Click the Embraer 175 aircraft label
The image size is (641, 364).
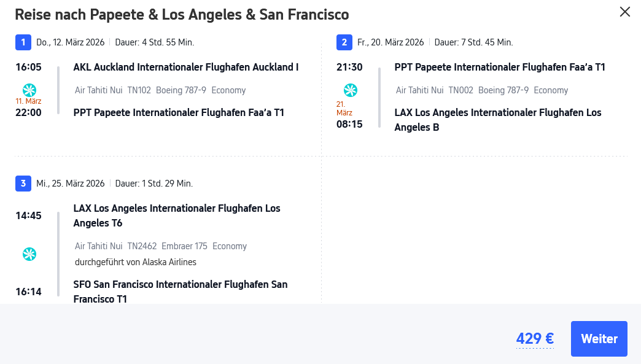(184, 246)
